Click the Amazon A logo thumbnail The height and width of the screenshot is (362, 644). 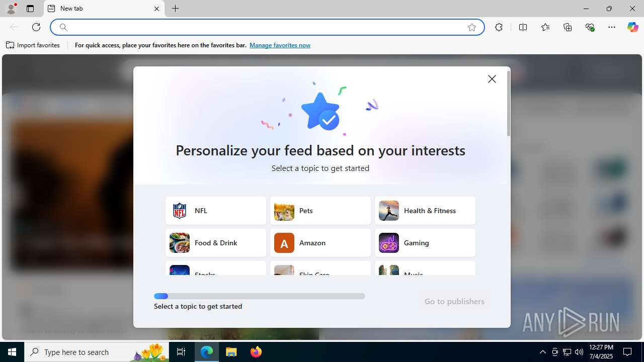coord(284,243)
